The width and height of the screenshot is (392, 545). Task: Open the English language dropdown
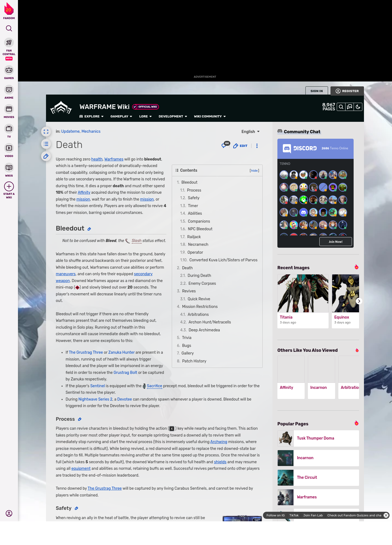[250, 132]
